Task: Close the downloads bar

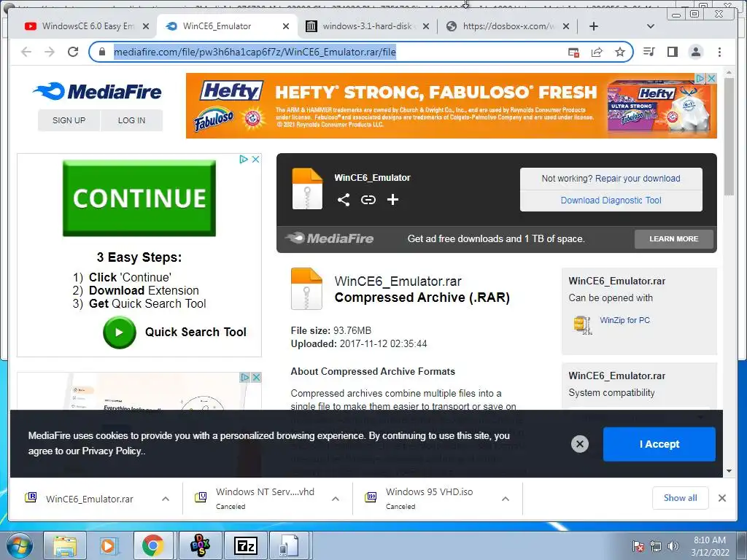Action: click(x=722, y=498)
